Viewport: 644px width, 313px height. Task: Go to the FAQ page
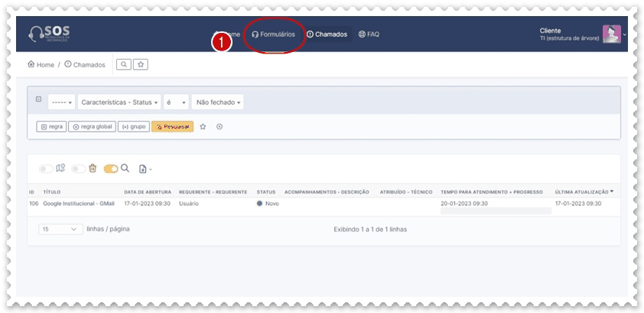click(x=369, y=34)
